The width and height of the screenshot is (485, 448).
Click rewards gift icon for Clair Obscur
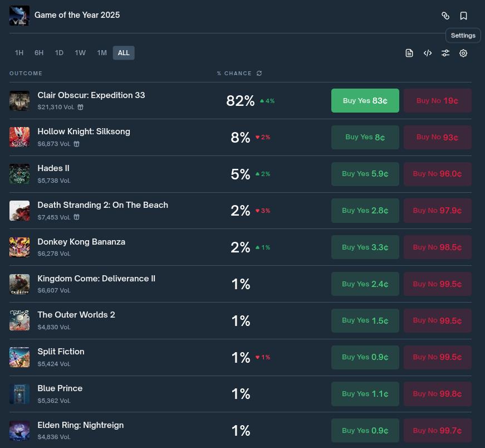coord(80,107)
